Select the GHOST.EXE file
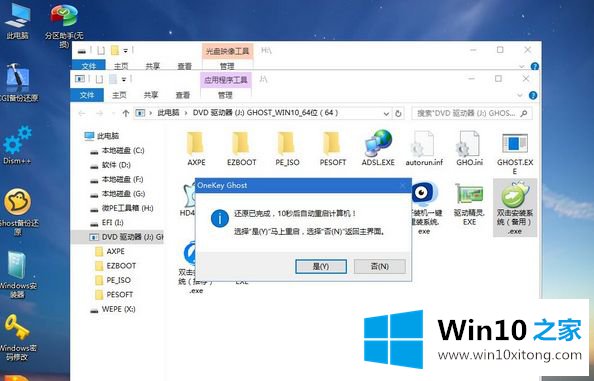594x381 pixels. [515, 153]
